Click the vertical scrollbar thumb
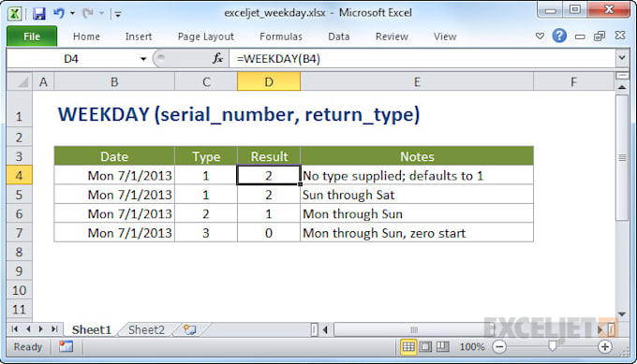Viewport: 637px width, 364px height. [x=622, y=157]
